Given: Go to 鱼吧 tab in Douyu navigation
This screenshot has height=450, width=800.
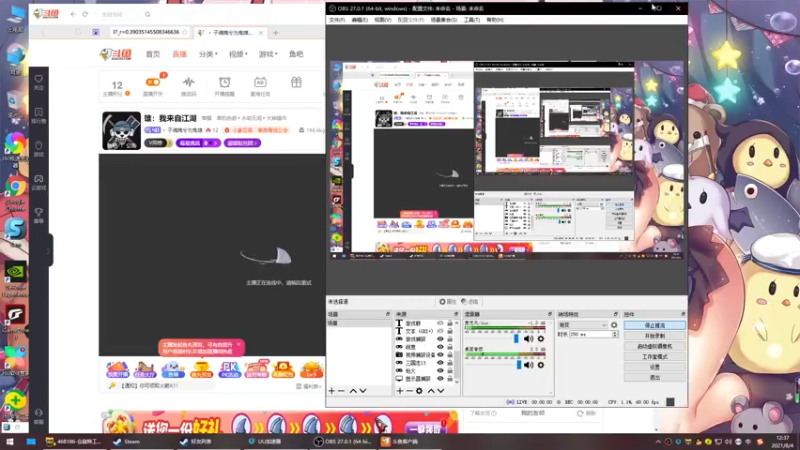Looking at the screenshot, I should (296, 54).
